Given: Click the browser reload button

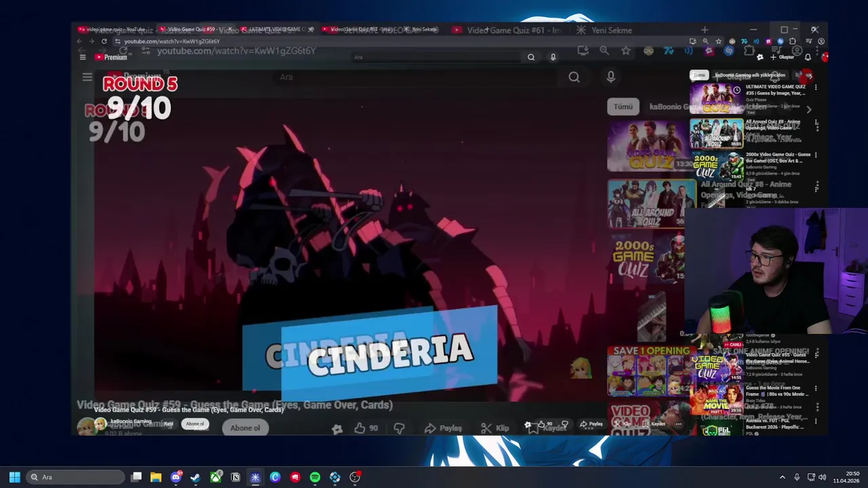Looking at the screenshot, I should click(x=104, y=41).
